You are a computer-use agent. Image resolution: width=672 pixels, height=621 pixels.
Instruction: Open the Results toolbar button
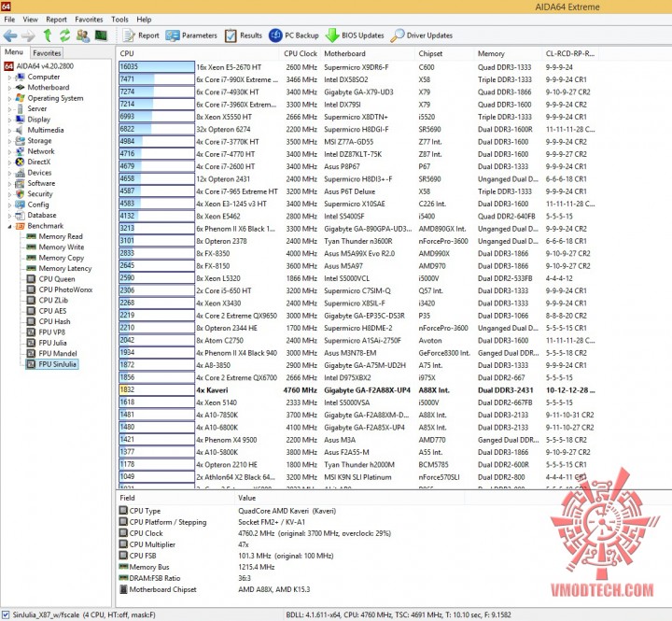point(243,35)
